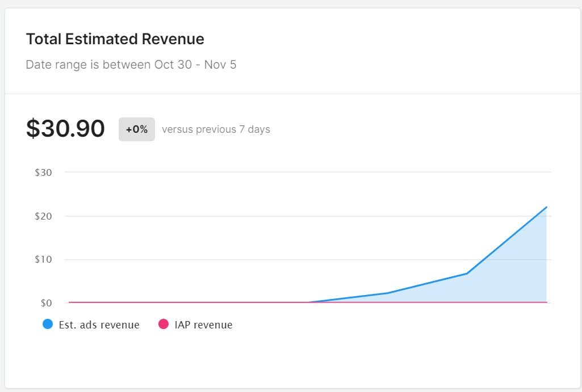This screenshot has width=582, height=392.
Task: Click the "Total Estimated Revenue" heading
Action: coord(115,39)
